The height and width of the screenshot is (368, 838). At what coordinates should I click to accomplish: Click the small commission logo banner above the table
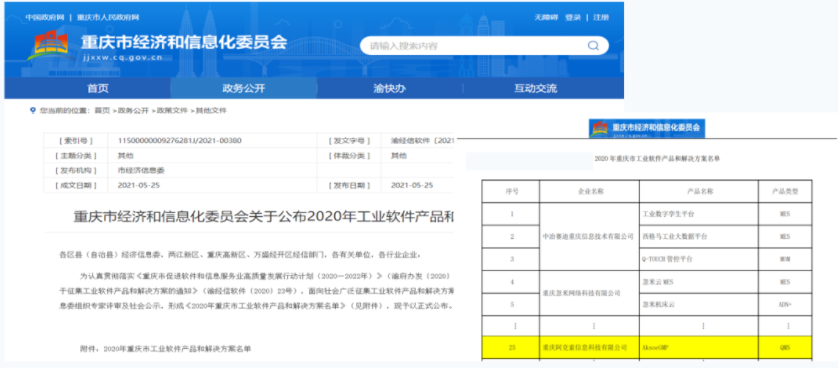647,128
